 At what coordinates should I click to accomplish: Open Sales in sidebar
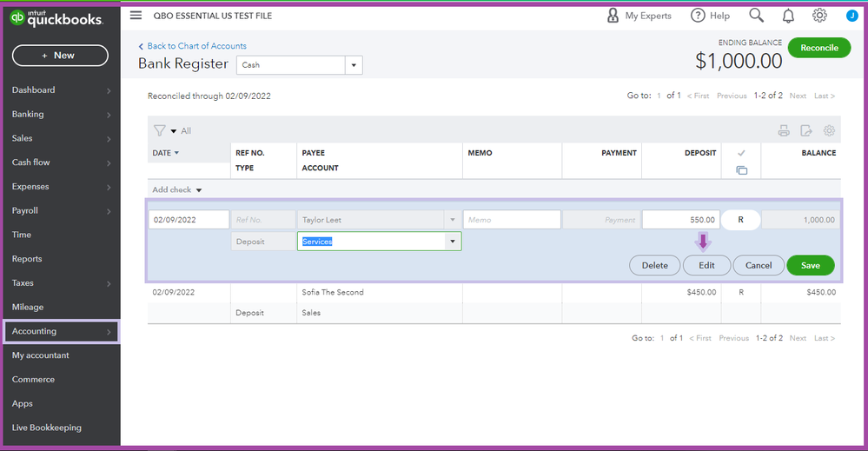tap(61, 138)
